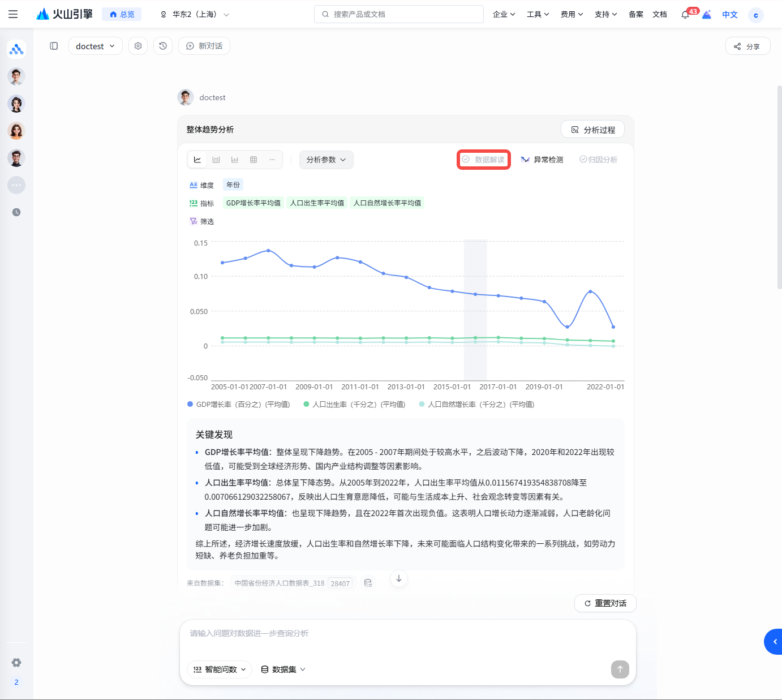782x700 pixels.
Task: Click the GDP增长率平均值 metric tag
Action: pyautogui.click(x=253, y=203)
